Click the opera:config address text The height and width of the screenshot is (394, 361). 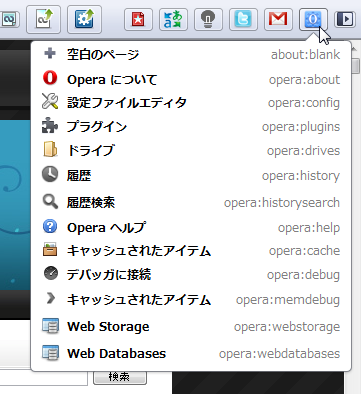coord(304,103)
